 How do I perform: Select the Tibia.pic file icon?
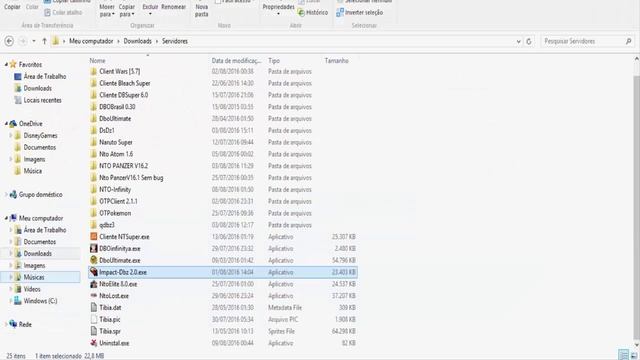93,320
